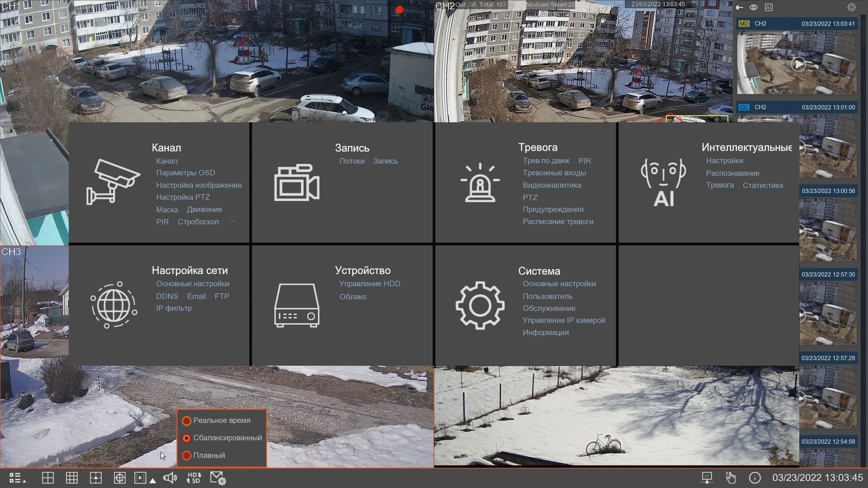The height and width of the screenshot is (488, 868).
Task: Switch to 4-camera grid layout
Action: pyautogui.click(x=47, y=478)
